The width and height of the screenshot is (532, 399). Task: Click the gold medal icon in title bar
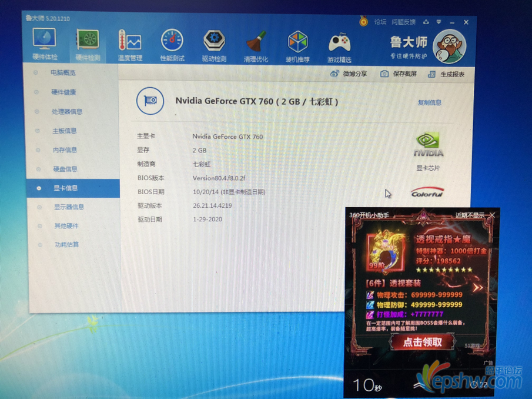pyautogui.click(x=363, y=21)
